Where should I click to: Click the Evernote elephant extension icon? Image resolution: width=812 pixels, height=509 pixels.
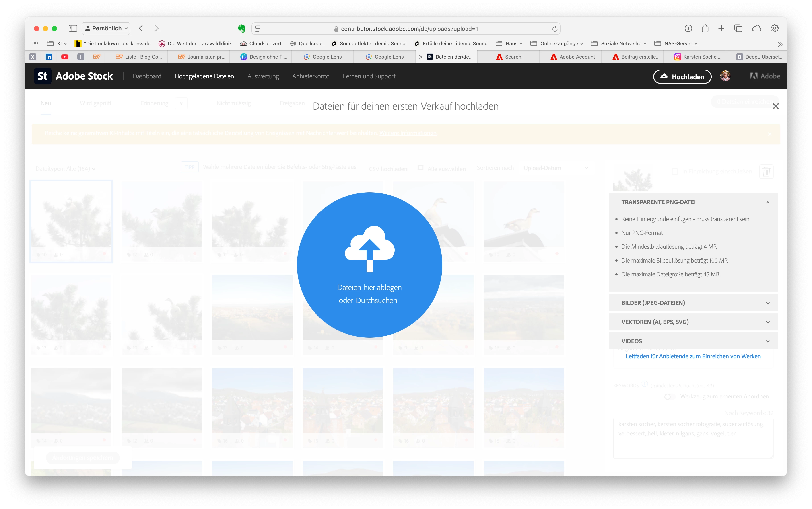coord(241,29)
